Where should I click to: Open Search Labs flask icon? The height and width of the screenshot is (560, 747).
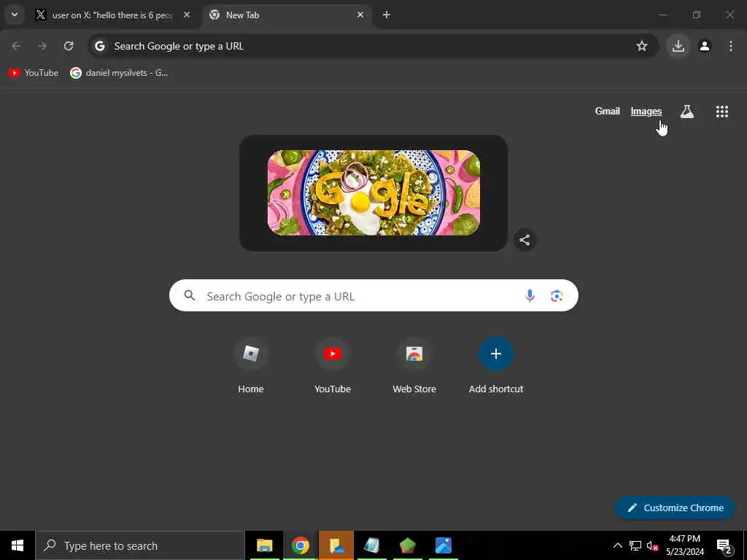687,112
